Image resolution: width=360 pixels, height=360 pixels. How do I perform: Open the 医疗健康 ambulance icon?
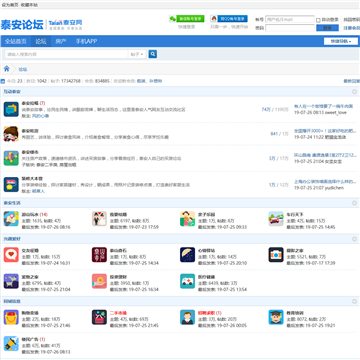coord(187,281)
